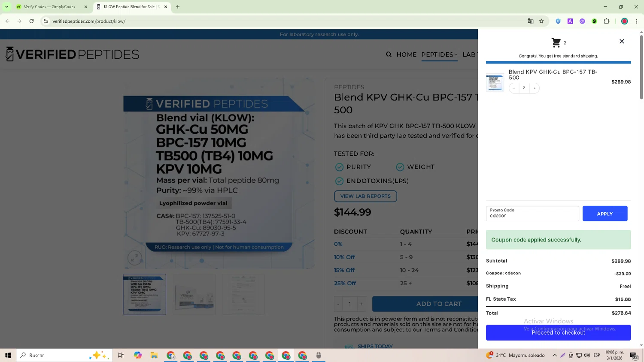644x362 pixels.
Task: Increase cart quantity with plus button
Action: pyautogui.click(x=535, y=88)
